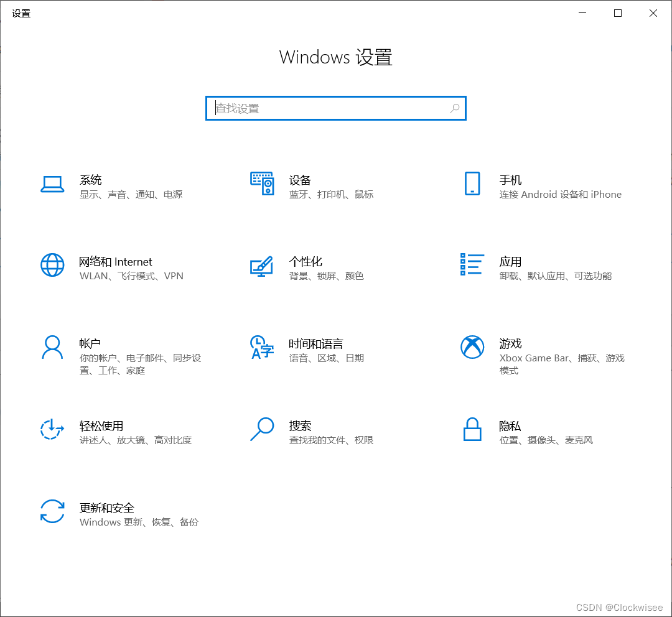
Task: Minimize the 设置 window
Action: pyautogui.click(x=582, y=13)
